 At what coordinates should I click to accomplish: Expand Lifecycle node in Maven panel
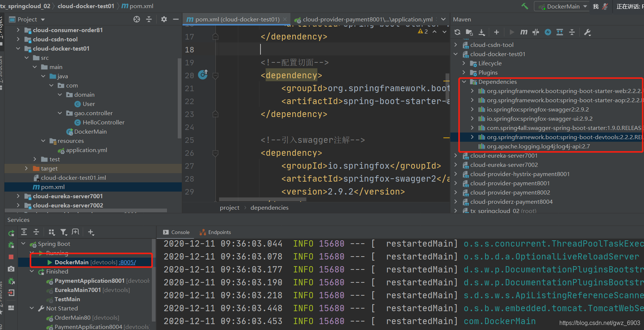pyautogui.click(x=464, y=63)
